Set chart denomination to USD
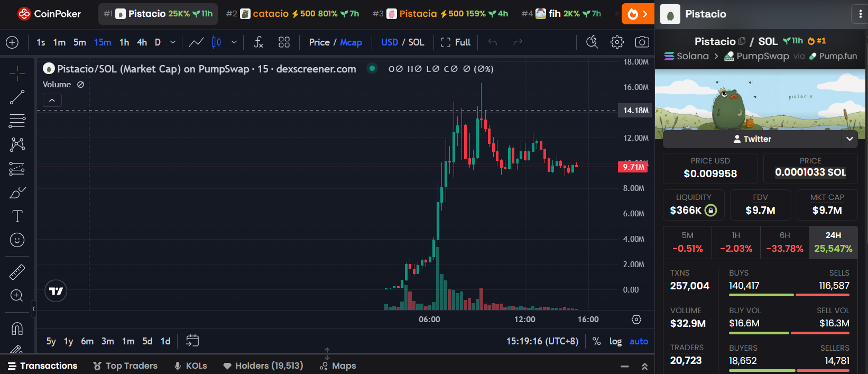The height and width of the screenshot is (374, 868). 390,42
